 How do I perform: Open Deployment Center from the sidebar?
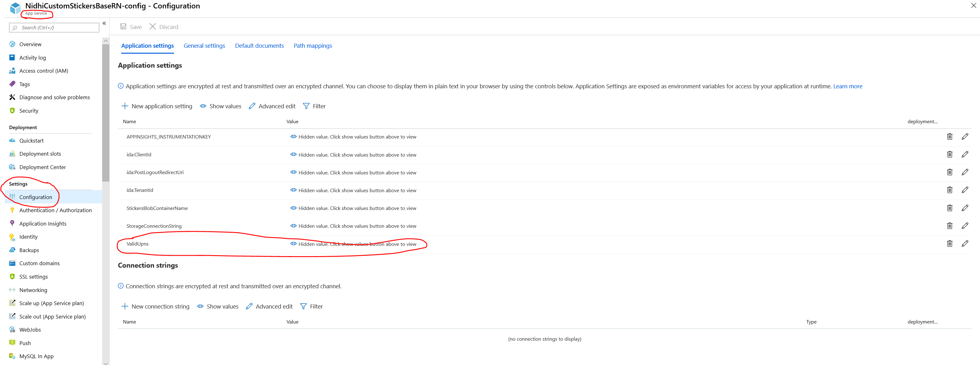click(x=42, y=167)
